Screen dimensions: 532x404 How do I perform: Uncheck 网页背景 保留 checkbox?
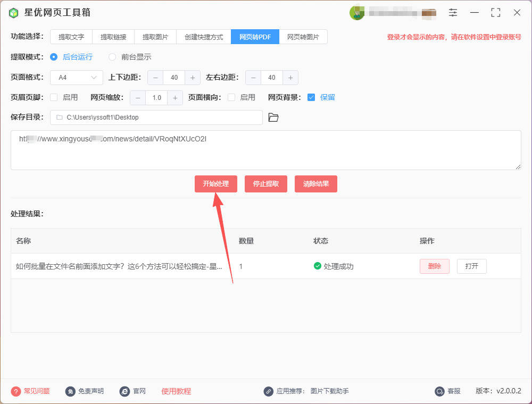coord(311,98)
